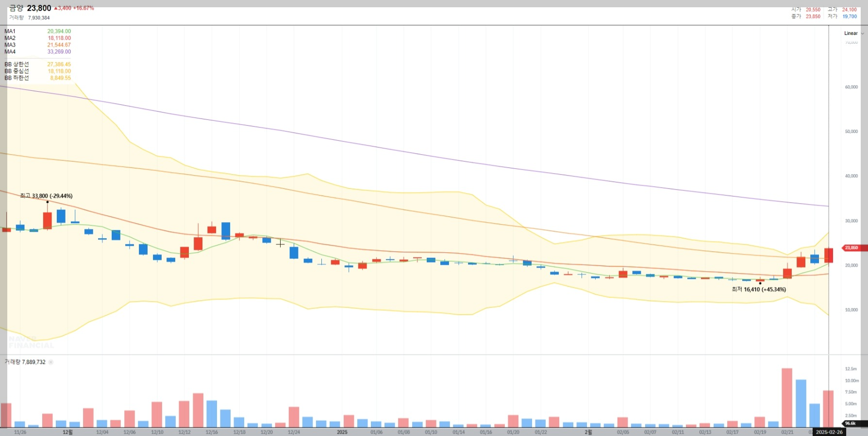The image size is (868, 436).
Task: Click the 시가 20,550 value
Action: click(x=806, y=10)
